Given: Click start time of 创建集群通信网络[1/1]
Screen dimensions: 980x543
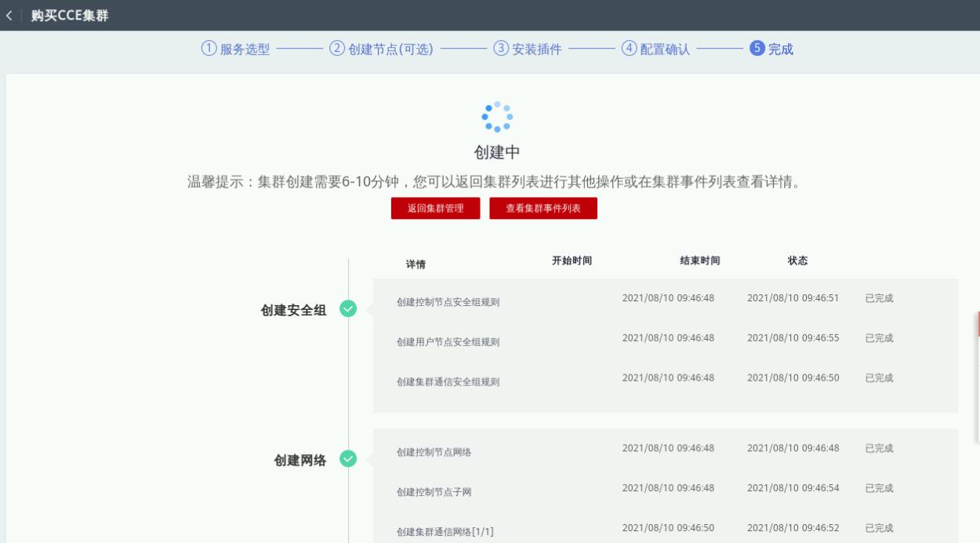Looking at the screenshot, I should click(x=668, y=528).
